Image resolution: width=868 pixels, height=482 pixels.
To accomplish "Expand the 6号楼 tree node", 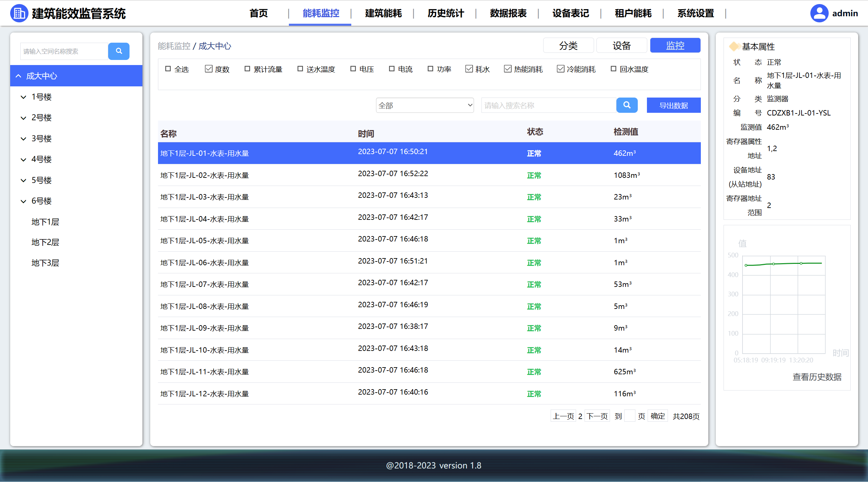I will pyautogui.click(x=23, y=201).
